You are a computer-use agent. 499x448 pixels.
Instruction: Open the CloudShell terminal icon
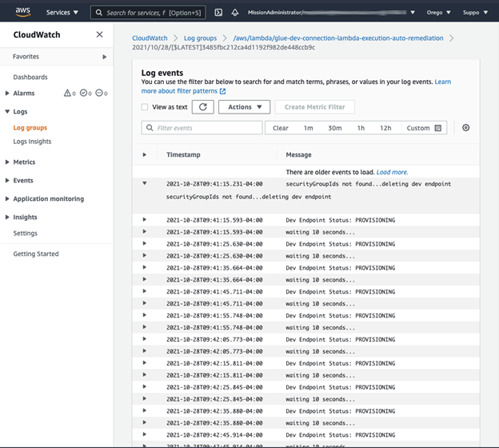[218, 13]
